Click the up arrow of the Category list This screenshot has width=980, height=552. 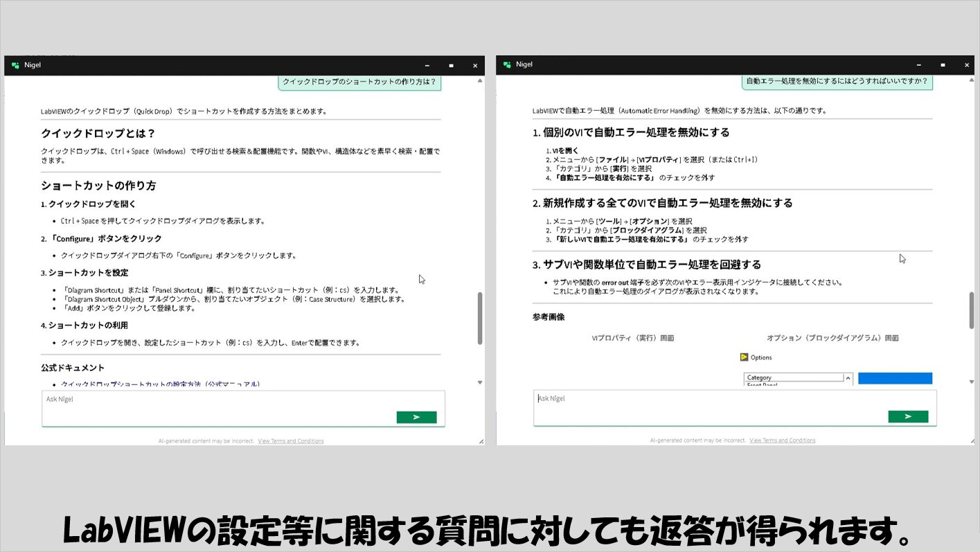[x=848, y=378]
